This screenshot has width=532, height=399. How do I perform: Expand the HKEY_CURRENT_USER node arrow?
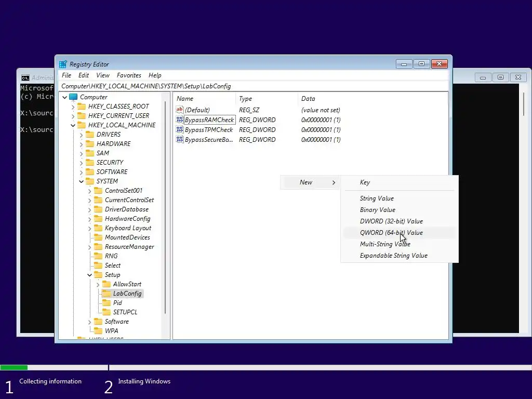point(73,116)
